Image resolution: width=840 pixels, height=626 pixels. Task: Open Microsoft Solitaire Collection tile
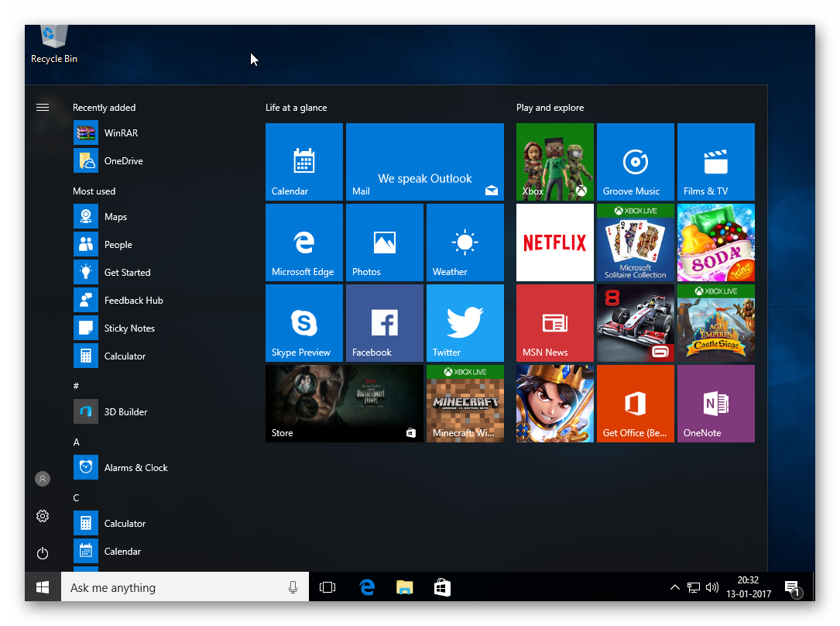[x=636, y=242]
